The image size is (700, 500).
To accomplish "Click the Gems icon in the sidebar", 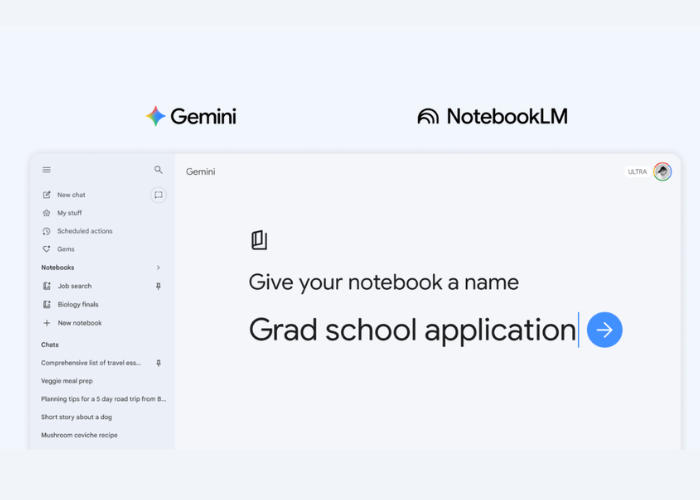I will coord(46,249).
